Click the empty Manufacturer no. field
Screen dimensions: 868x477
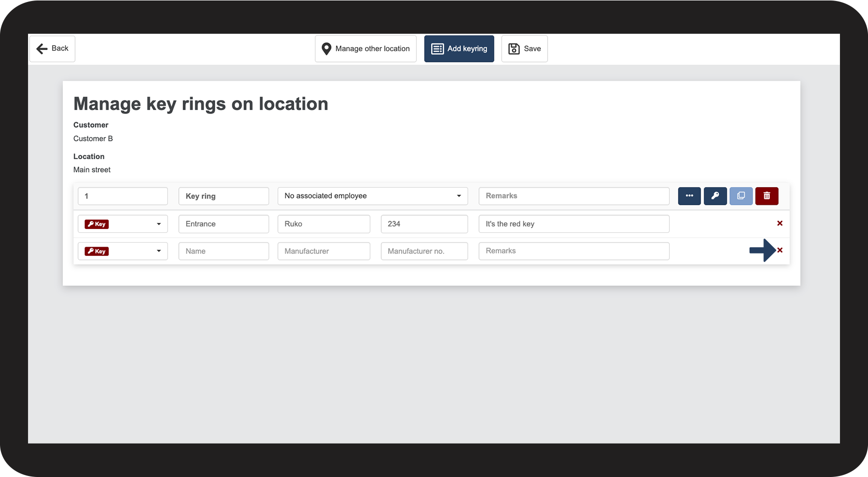coord(424,251)
